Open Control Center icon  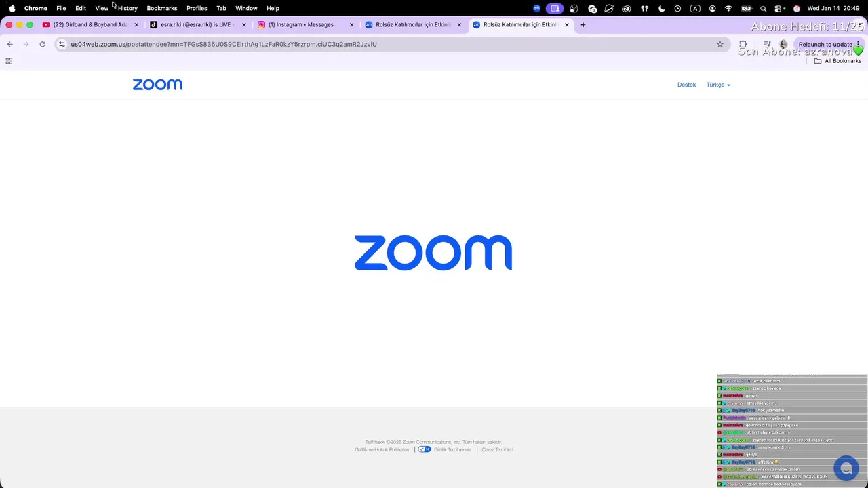click(778, 8)
